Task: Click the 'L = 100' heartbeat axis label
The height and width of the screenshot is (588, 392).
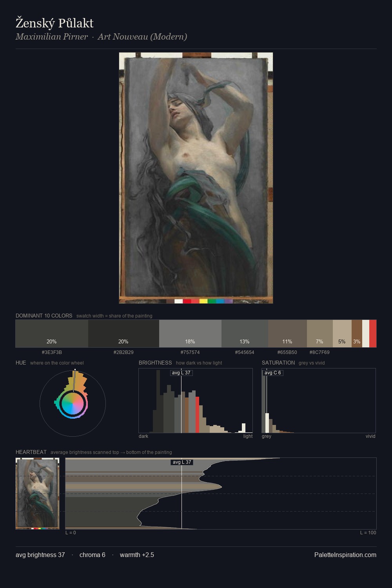Action: click(x=368, y=533)
